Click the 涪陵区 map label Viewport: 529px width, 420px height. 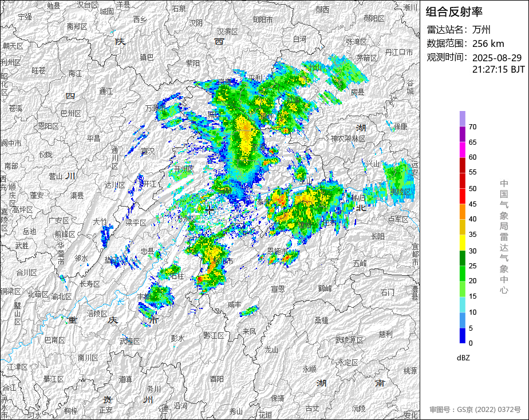click(97, 314)
